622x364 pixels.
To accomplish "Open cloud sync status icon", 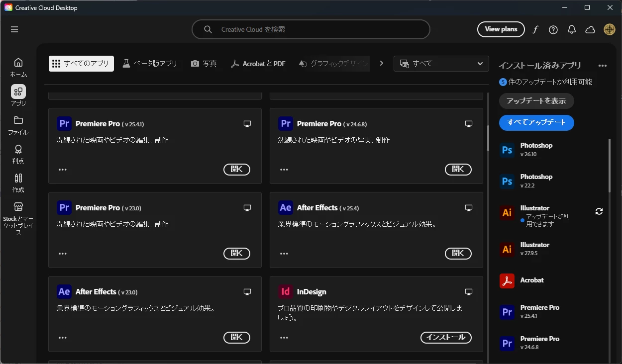I will tap(590, 29).
